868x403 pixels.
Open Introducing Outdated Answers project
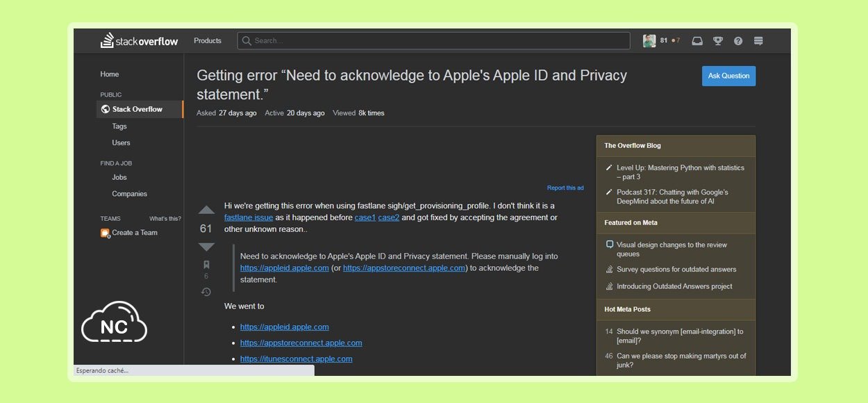coord(674,286)
